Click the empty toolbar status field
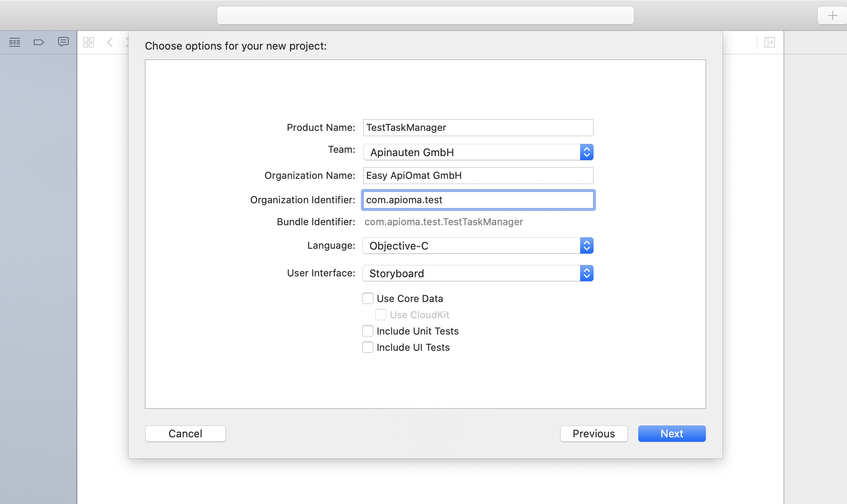 click(x=425, y=16)
